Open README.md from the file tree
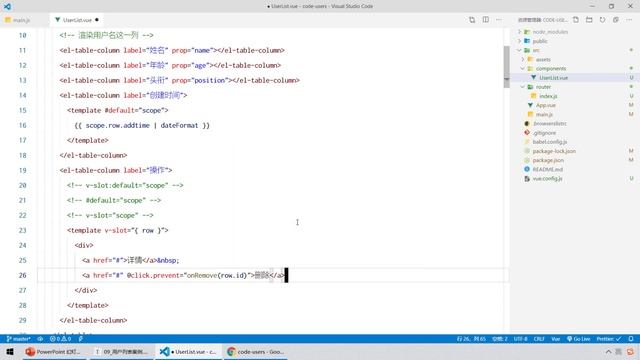Image resolution: width=640 pixels, height=360 pixels. [547, 169]
